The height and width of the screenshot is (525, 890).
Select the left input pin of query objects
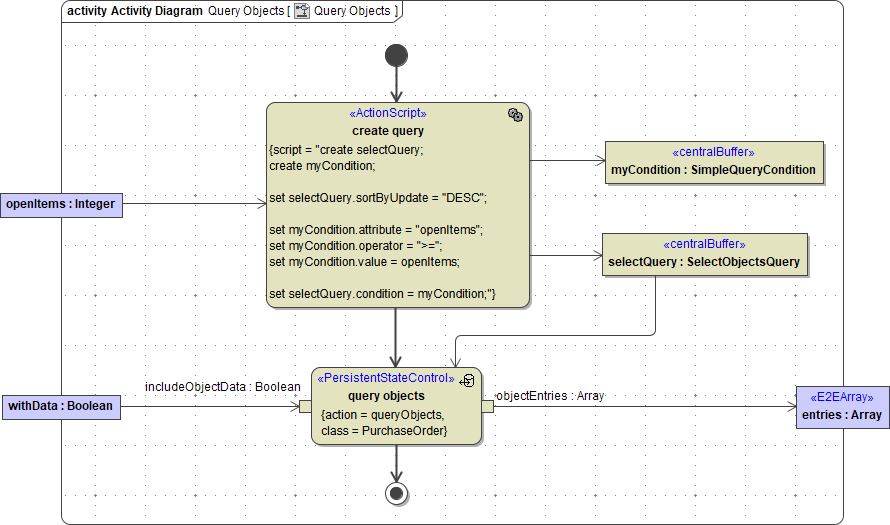click(x=305, y=405)
